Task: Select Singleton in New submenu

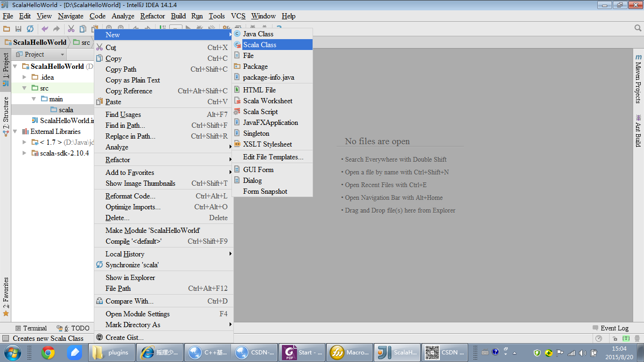Action: point(272,133)
